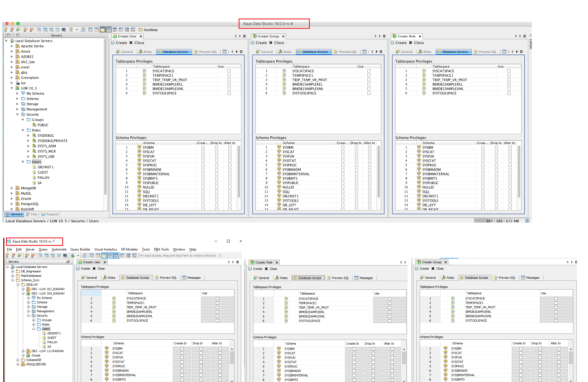
Task: Expand Groups folder in Windows server tree
Action: pos(34,320)
